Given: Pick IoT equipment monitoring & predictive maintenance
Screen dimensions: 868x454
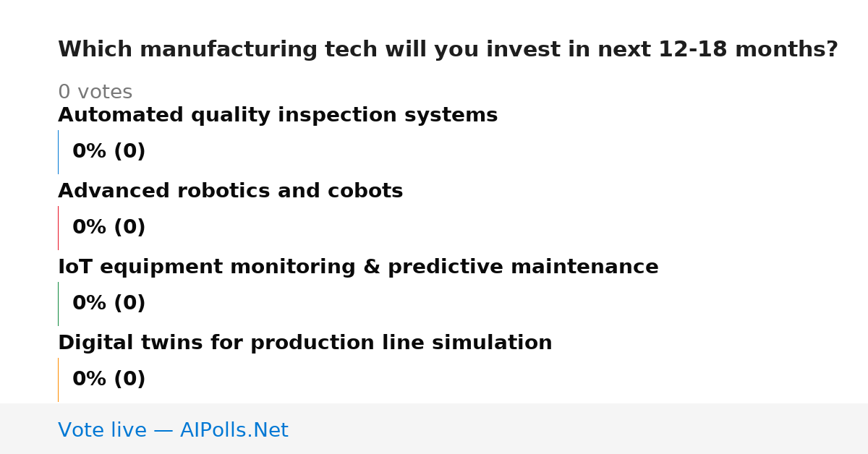Looking at the screenshot, I should coord(358,267).
